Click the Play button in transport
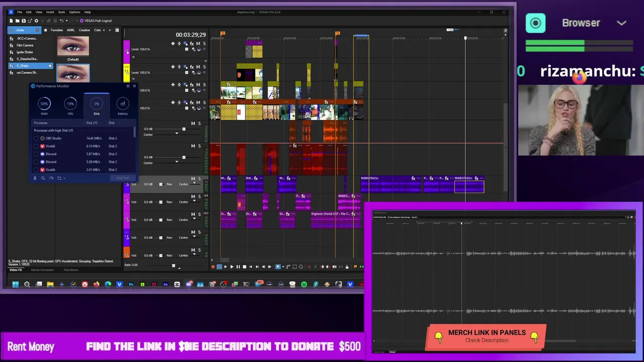The height and width of the screenshot is (362, 644). click(x=232, y=267)
